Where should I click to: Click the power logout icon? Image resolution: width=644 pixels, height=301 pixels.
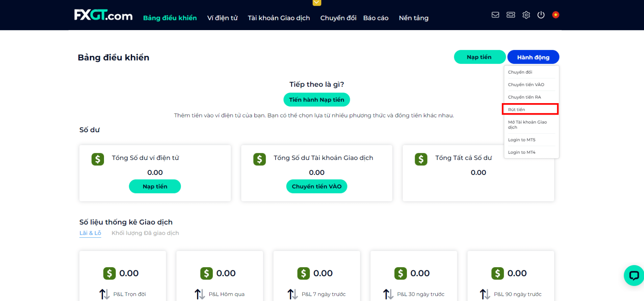541,15
